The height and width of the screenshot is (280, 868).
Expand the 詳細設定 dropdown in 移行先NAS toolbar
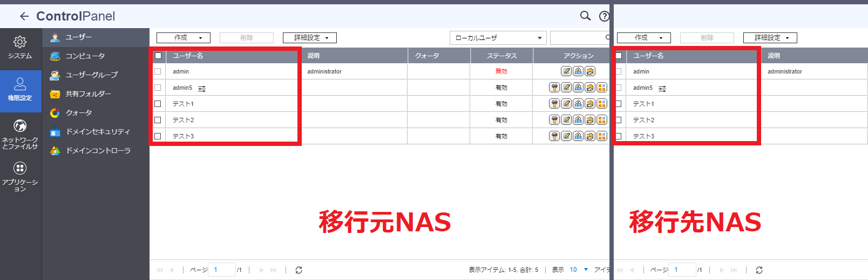(x=770, y=38)
